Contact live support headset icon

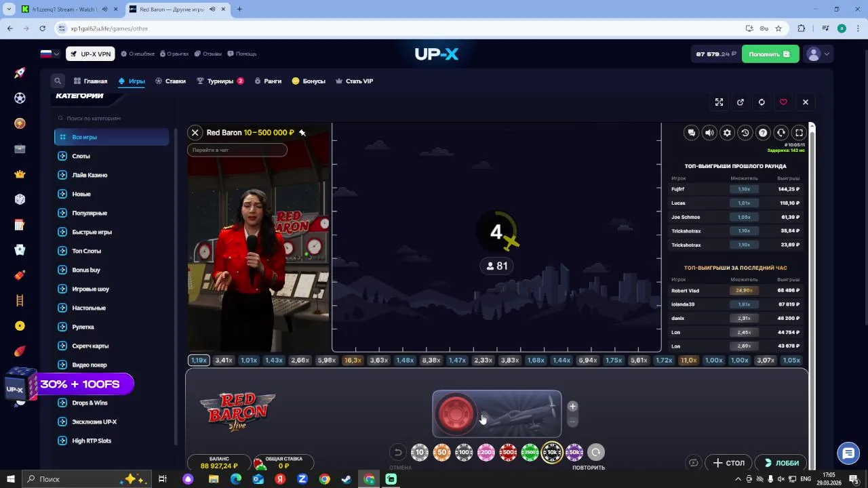pyautogui.click(x=781, y=133)
